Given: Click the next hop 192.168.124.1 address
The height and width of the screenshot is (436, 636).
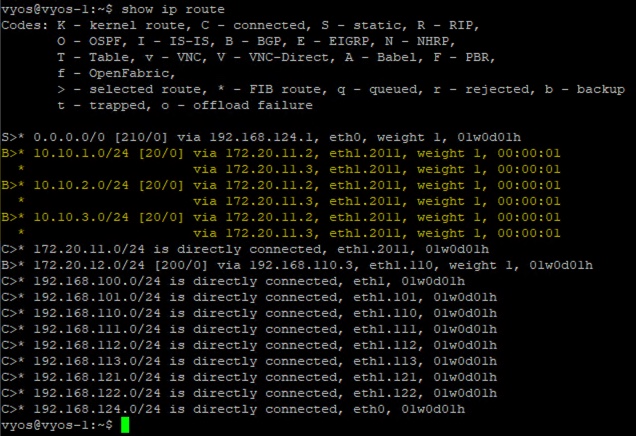Looking at the screenshot, I should [x=261, y=137].
